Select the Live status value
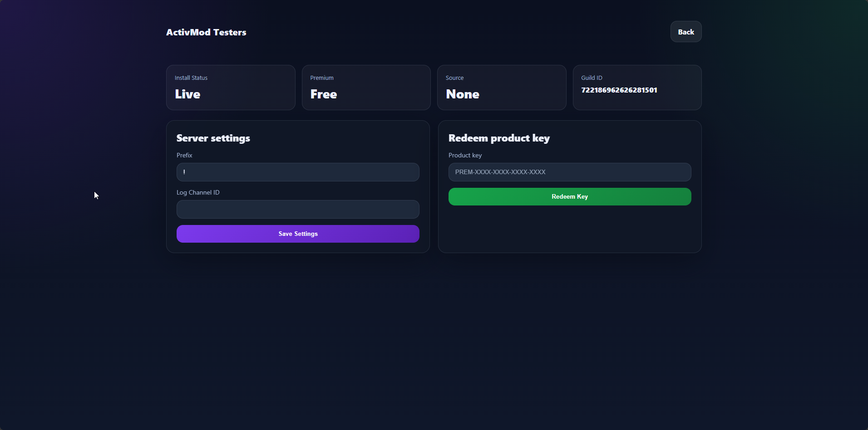868x430 pixels. [187, 94]
